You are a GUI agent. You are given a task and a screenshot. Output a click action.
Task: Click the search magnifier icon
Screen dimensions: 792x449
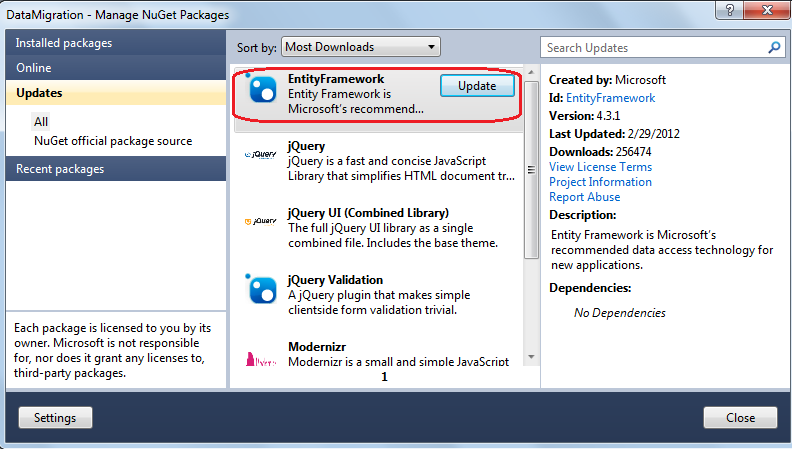click(x=773, y=47)
